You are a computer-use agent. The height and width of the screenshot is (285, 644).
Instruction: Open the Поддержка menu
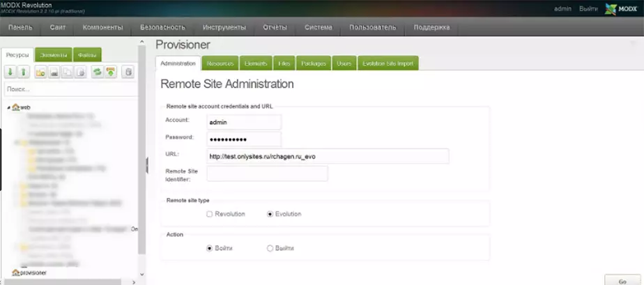pyautogui.click(x=431, y=27)
